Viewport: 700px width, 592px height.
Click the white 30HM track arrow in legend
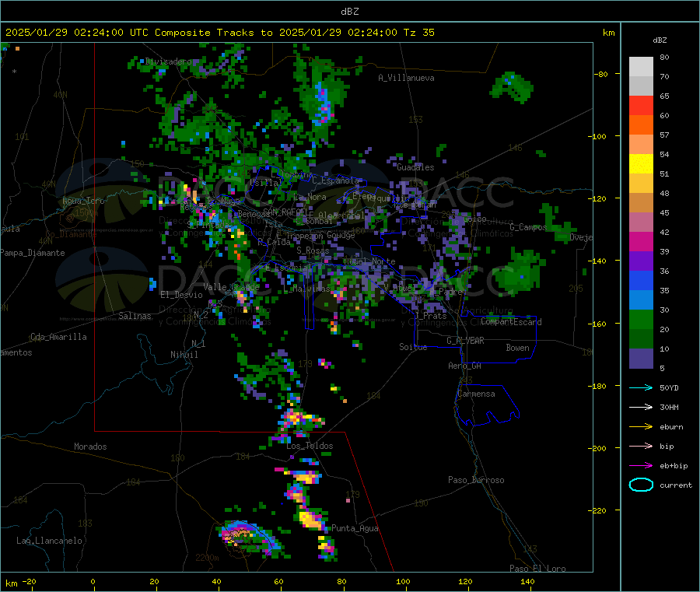tap(641, 407)
